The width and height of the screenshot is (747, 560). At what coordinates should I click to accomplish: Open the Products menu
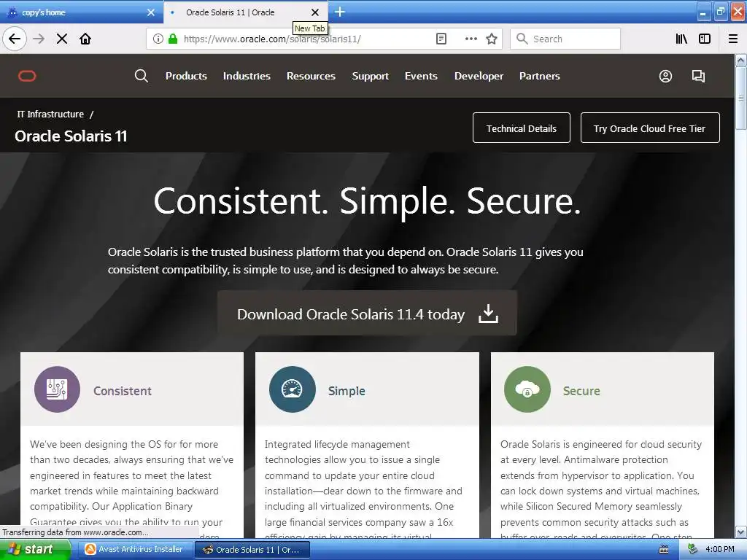tap(186, 76)
